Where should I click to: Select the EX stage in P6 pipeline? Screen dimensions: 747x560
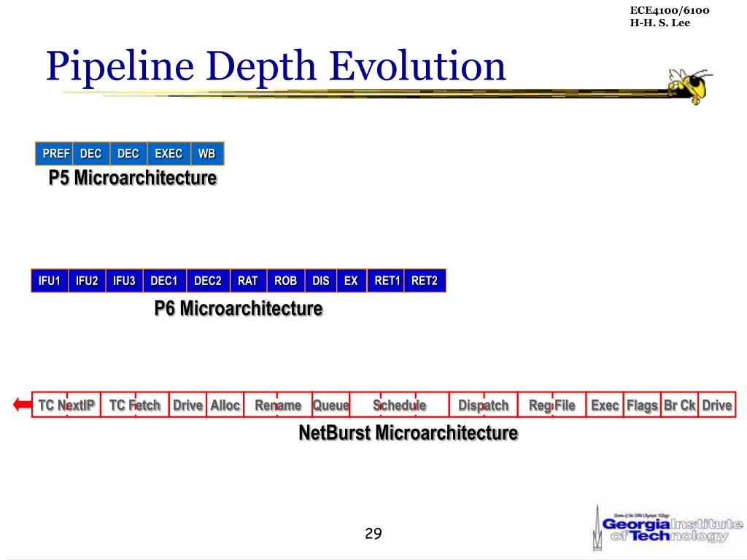pyautogui.click(x=352, y=281)
